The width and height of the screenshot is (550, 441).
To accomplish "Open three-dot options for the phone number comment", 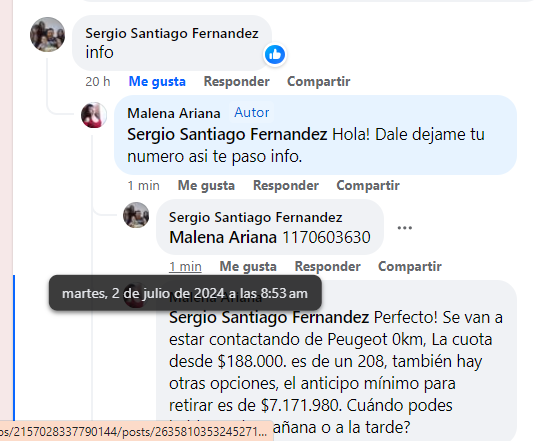I will [x=404, y=228].
